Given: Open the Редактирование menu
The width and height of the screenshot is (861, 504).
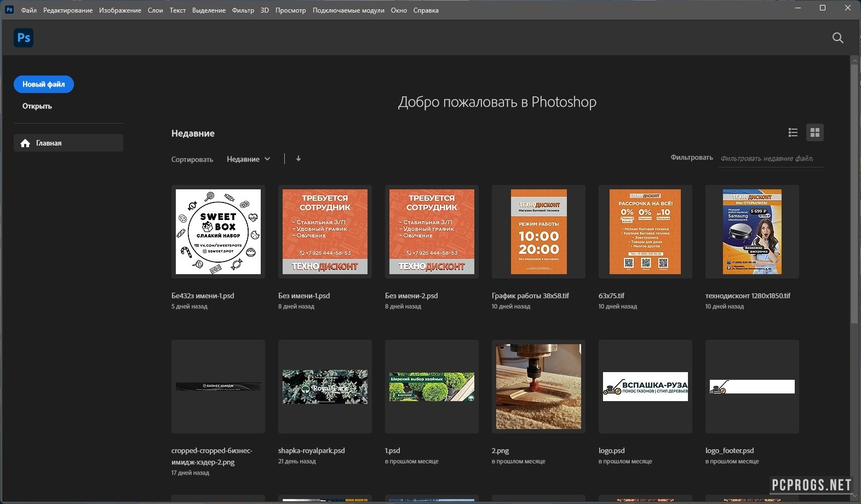Looking at the screenshot, I should coord(68,10).
